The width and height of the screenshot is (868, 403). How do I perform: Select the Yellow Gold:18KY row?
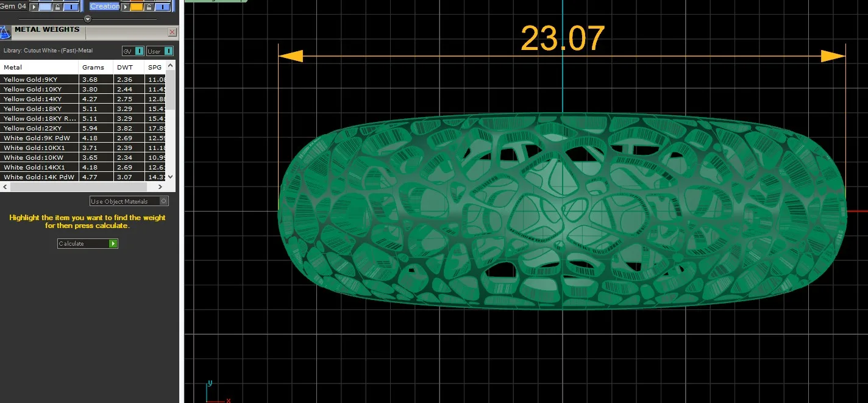coord(83,109)
